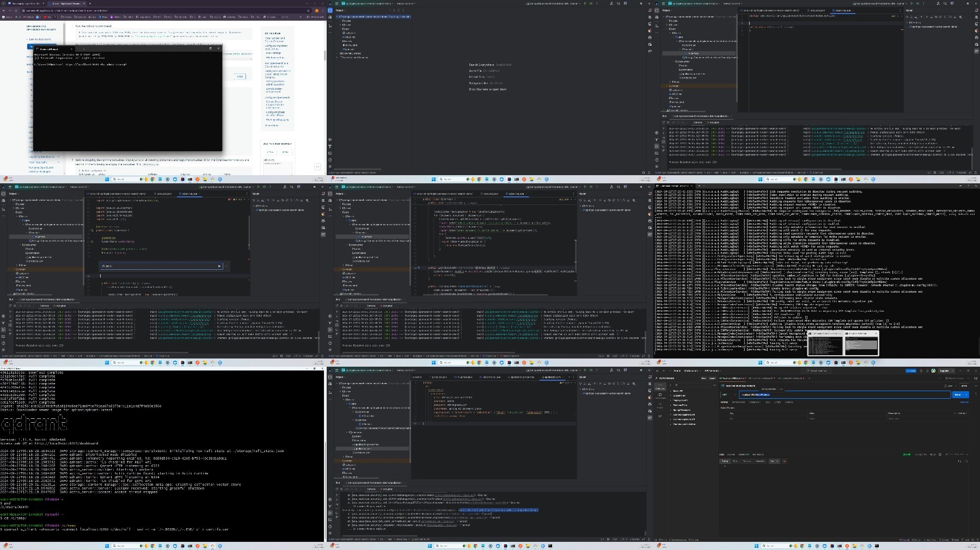Open the Problems tool icon in the application.yml IntelliJ sidebar

[x=330, y=527]
